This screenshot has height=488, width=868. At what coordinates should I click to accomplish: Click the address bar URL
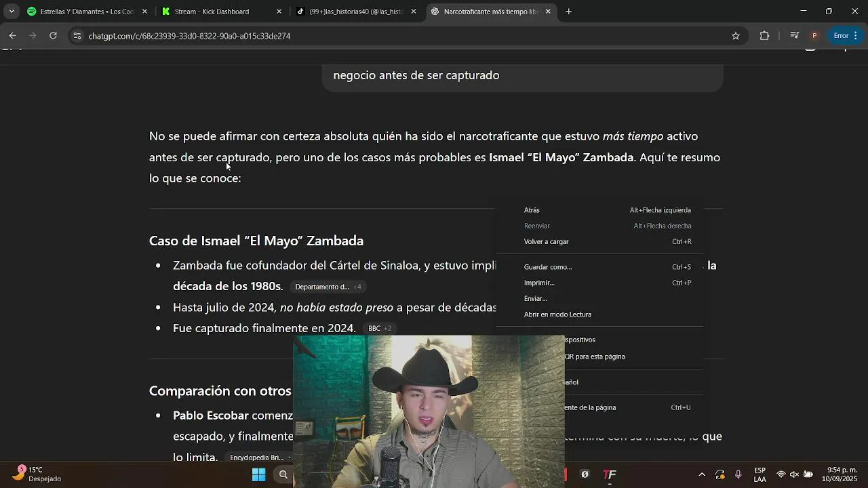(189, 36)
